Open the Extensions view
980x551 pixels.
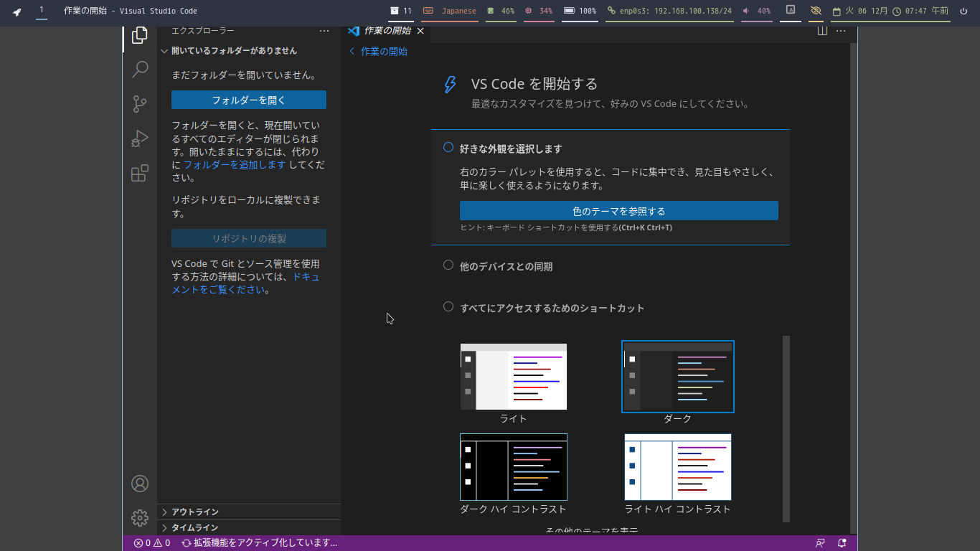click(140, 173)
